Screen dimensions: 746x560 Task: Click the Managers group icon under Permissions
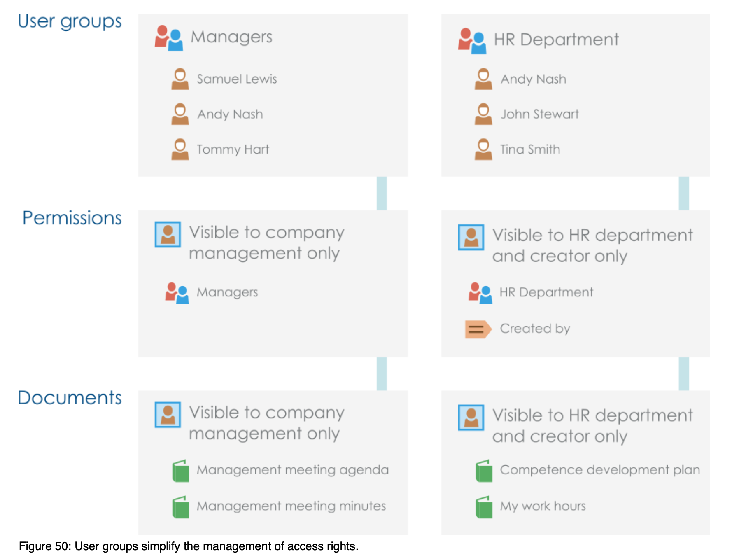pos(177,293)
